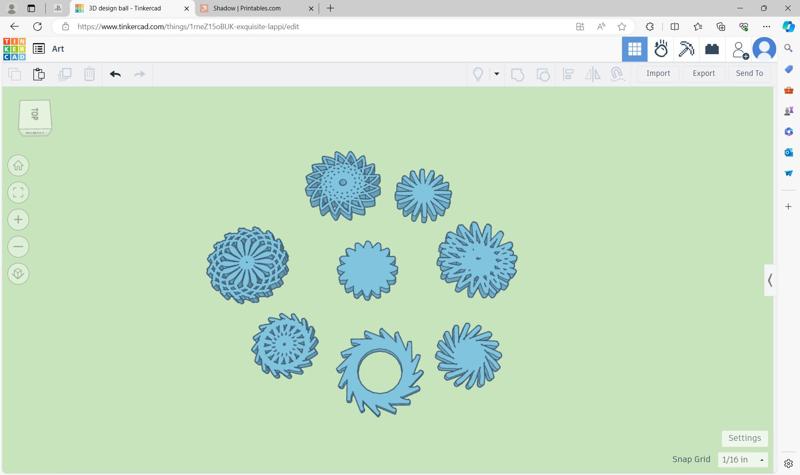Open the Settings button
800x475 pixels.
coord(744,438)
